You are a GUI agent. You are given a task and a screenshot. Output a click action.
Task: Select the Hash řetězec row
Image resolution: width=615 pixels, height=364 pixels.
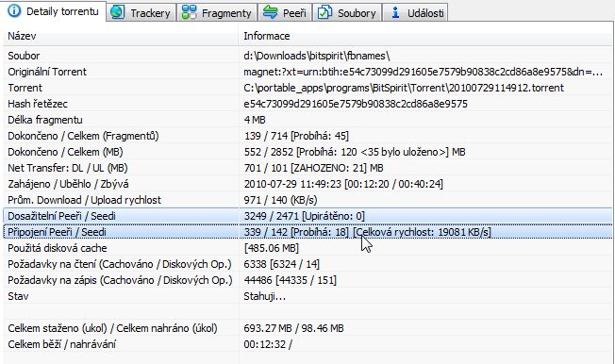pyautogui.click(x=307, y=104)
